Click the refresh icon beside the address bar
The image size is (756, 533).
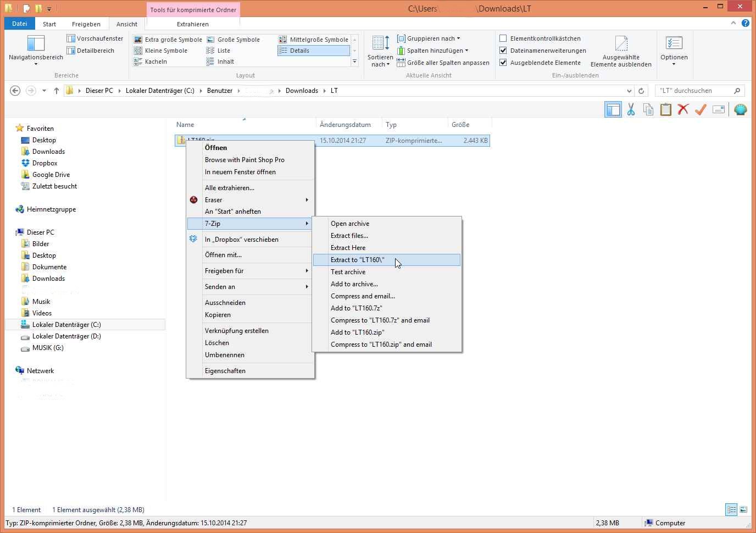641,91
